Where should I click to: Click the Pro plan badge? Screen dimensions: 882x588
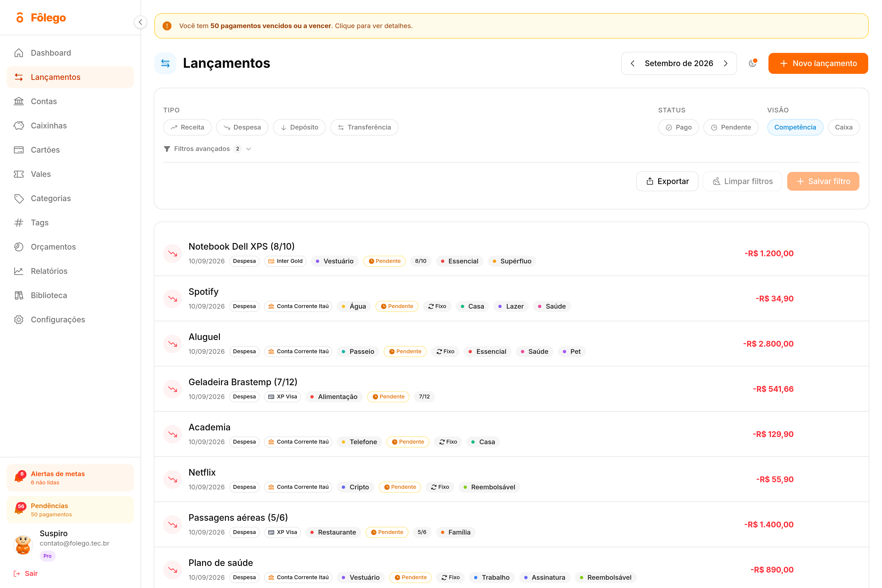coord(48,556)
